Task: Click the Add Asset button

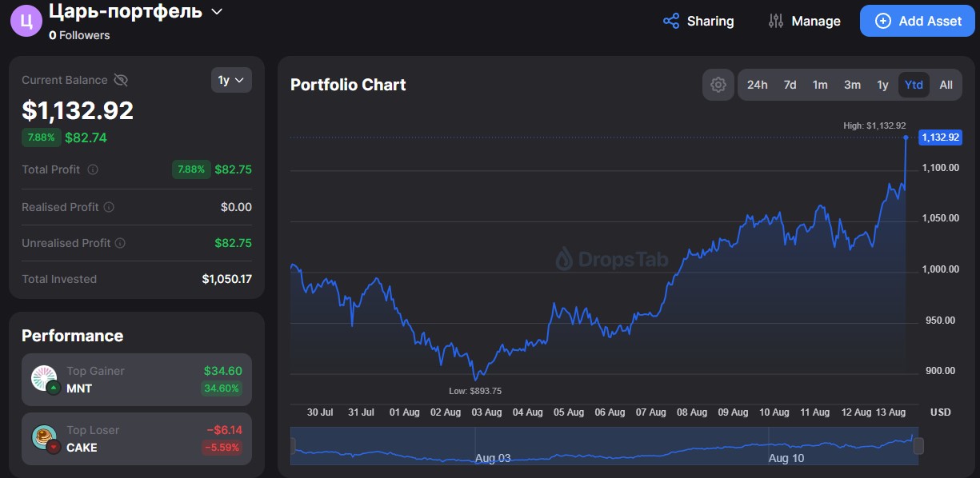Action: (x=917, y=21)
